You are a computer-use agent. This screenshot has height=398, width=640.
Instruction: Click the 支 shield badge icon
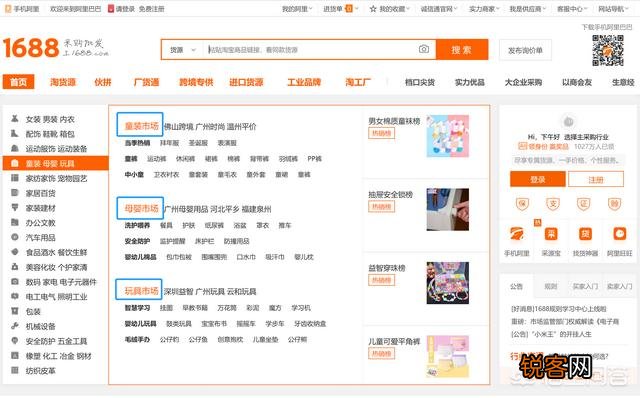553,203
